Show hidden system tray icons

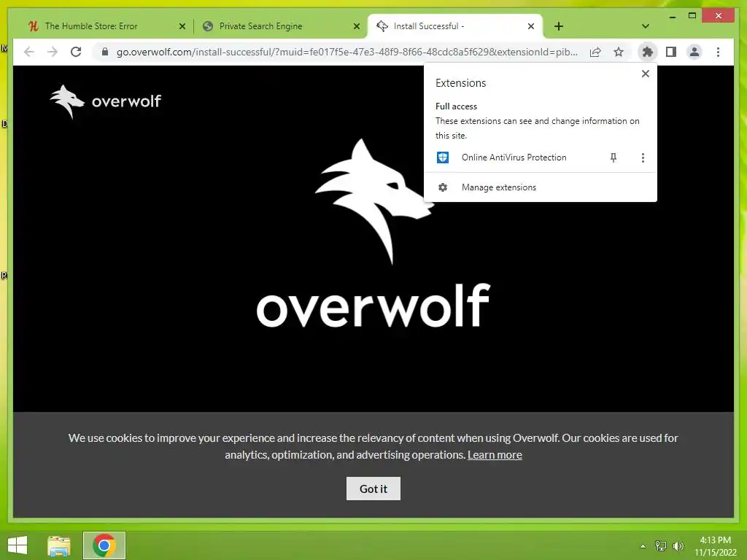[x=643, y=546]
